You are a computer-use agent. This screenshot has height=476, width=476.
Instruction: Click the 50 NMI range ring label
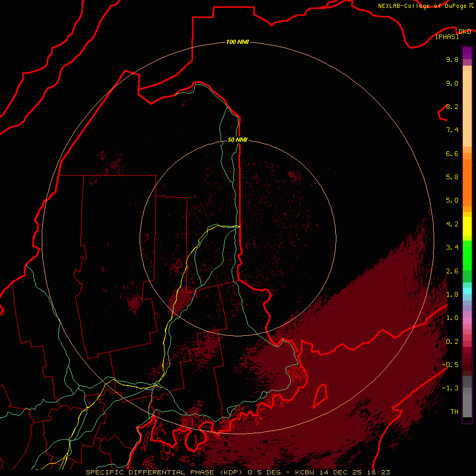tap(237, 140)
